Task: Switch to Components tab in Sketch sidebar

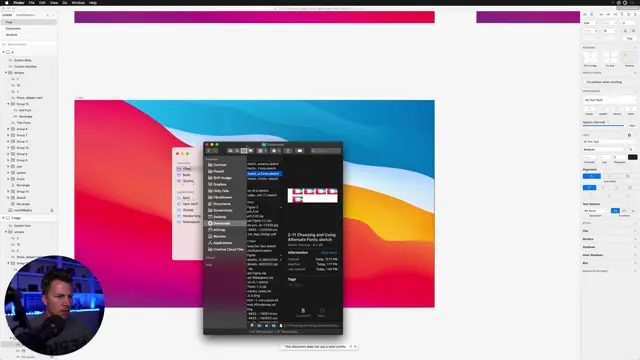Action: point(25,15)
